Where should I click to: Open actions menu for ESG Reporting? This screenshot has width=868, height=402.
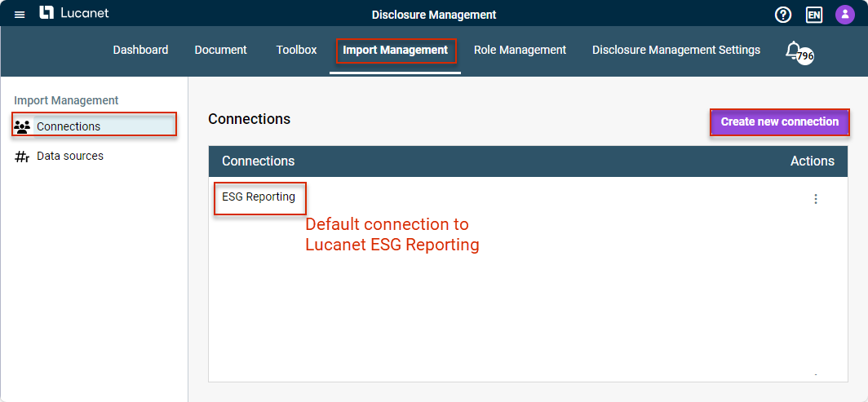pos(815,199)
